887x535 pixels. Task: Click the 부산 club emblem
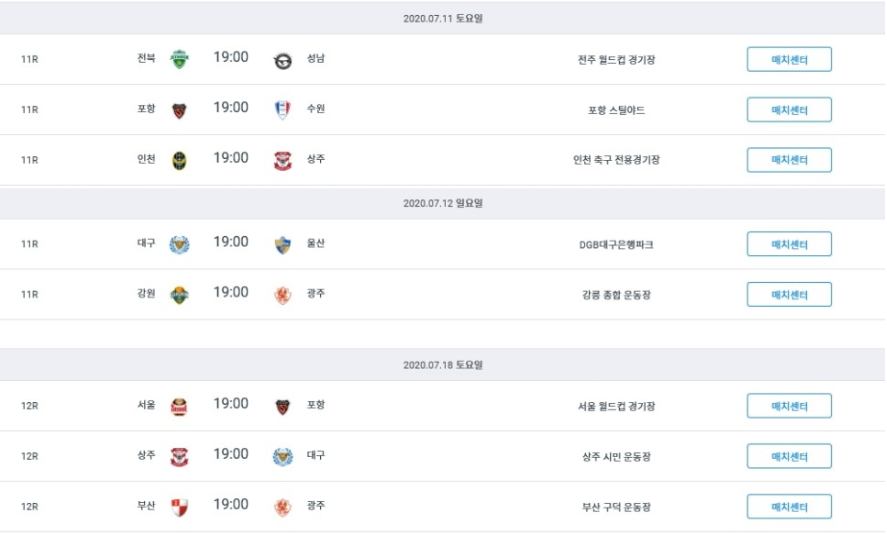click(x=179, y=507)
